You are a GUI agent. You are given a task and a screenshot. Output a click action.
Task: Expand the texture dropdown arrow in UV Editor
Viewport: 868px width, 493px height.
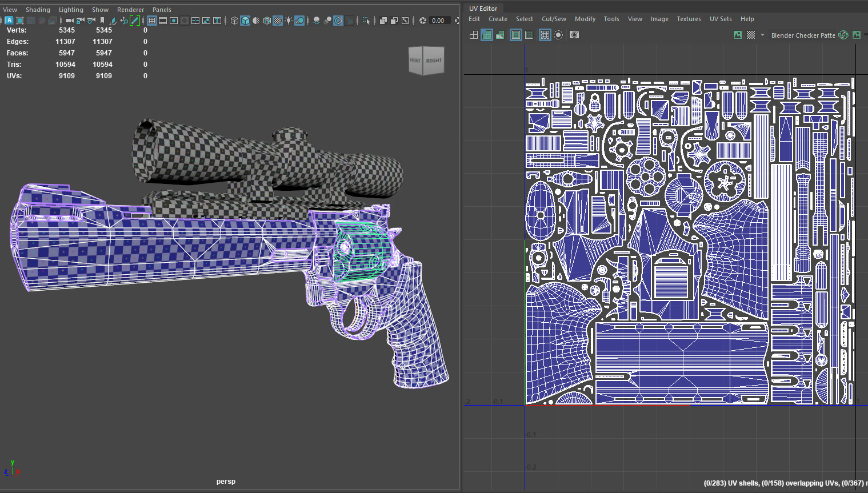tap(762, 35)
